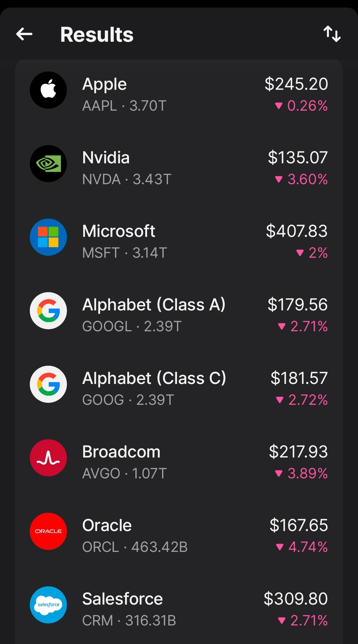Tap the Salesforce cloud logo icon

[x=48, y=605]
